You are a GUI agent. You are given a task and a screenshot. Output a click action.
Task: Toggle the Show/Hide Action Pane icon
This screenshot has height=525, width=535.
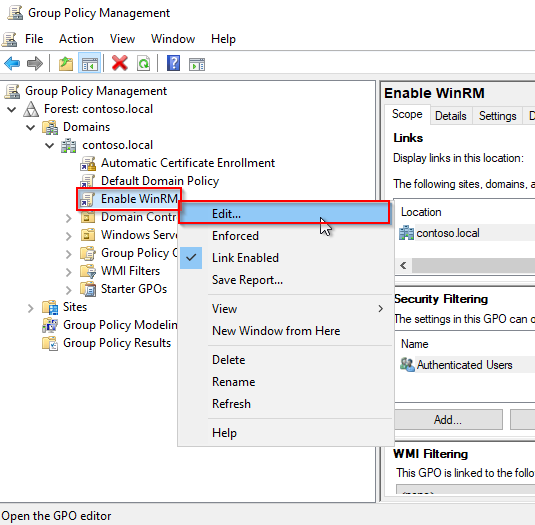pyautogui.click(x=197, y=64)
